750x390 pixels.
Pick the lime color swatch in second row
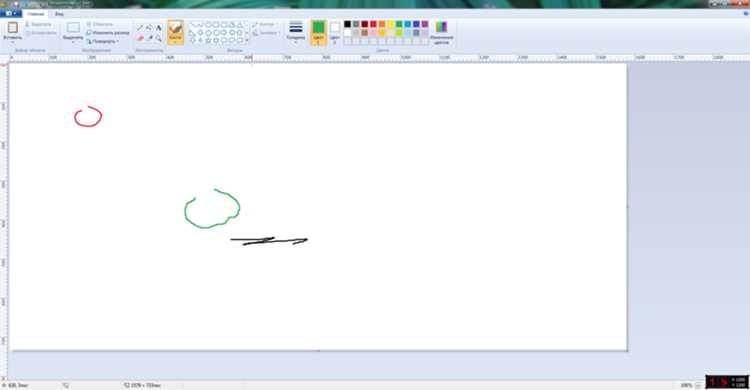(x=399, y=33)
